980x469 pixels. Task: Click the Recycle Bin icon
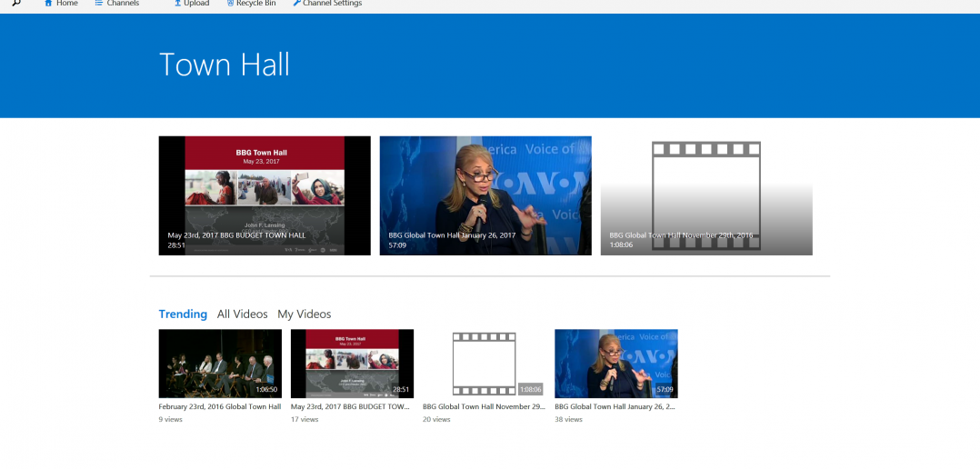(231, 3)
